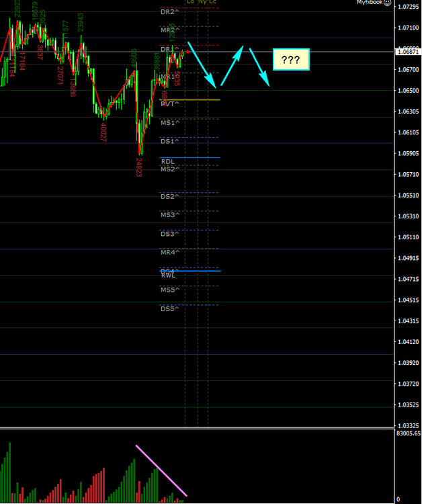This screenshot has width=422, height=504.
Task: Click price axis value 1.05905
Action: 409,153
